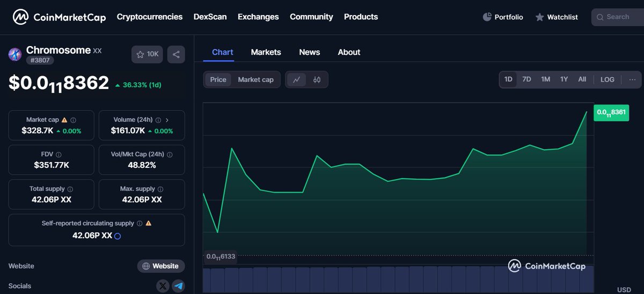Click the 36.33% (1d) change label
This screenshot has height=294, width=644.
[138, 85]
